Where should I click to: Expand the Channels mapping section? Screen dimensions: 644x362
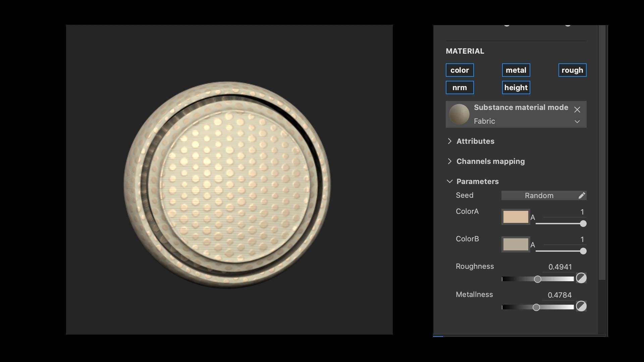(x=450, y=161)
